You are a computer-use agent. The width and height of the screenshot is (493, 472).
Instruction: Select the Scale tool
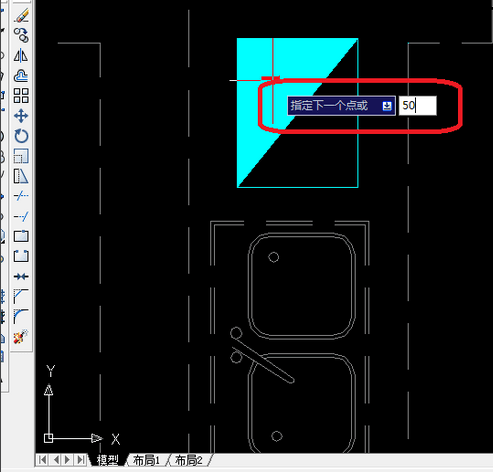pos(21,156)
